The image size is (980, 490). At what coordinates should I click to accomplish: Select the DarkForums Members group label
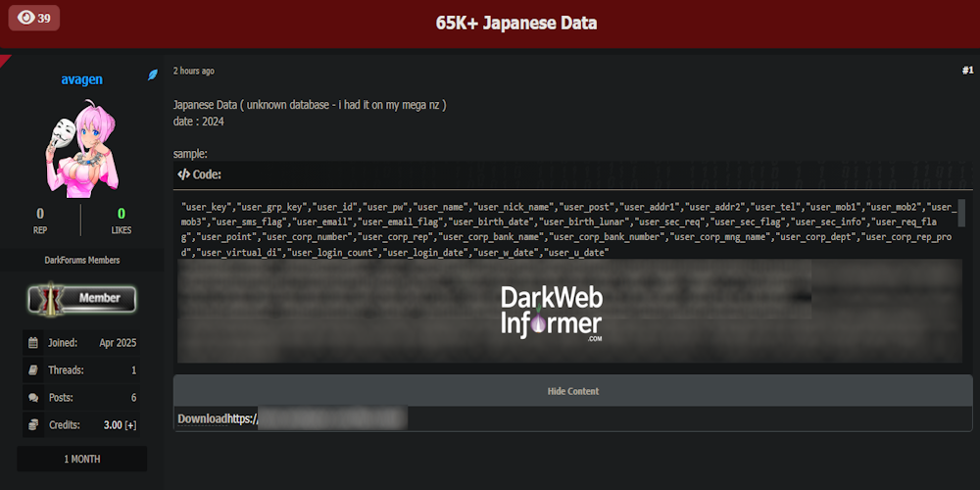tap(82, 260)
